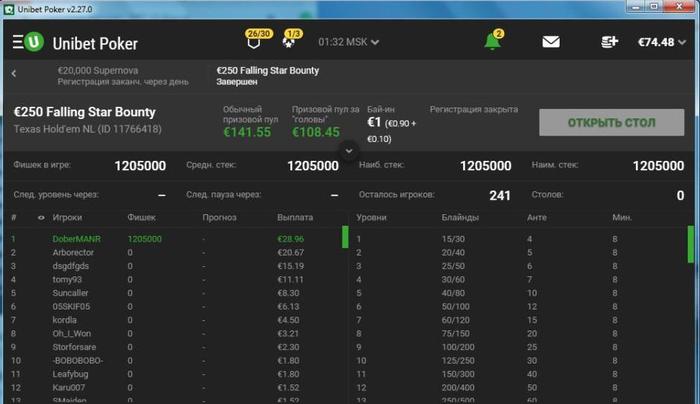Click the deposit coins plus icon
700x404 pixels.
tap(609, 42)
